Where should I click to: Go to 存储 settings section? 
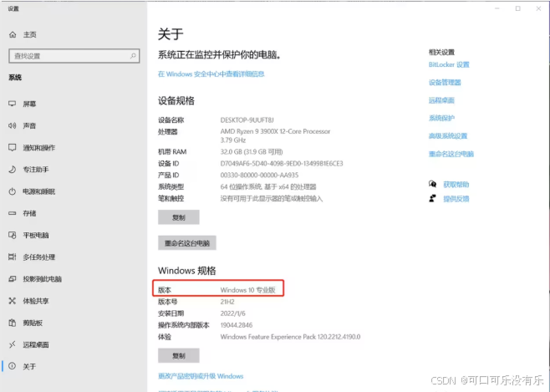29,213
